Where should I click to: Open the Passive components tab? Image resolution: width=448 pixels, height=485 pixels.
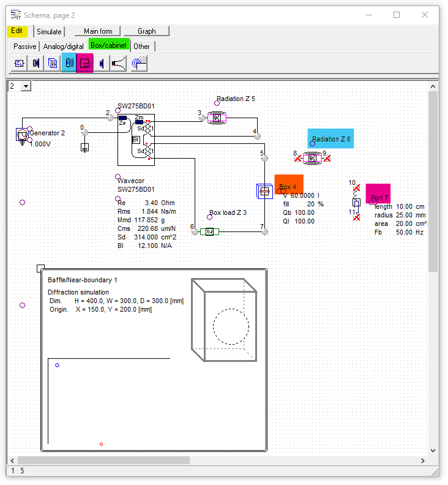(25, 46)
